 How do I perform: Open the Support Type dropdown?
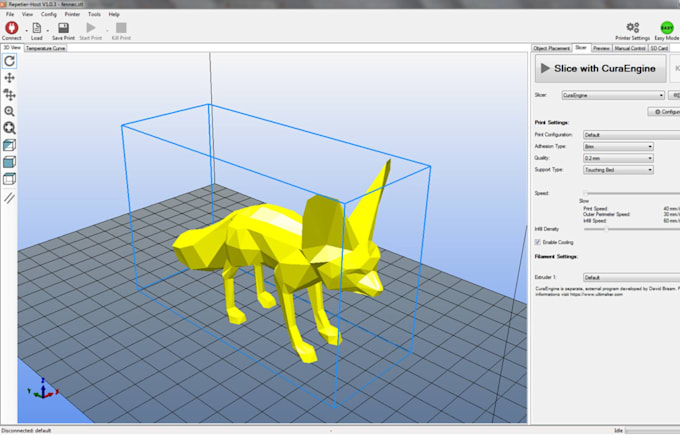pyautogui.click(x=618, y=170)
